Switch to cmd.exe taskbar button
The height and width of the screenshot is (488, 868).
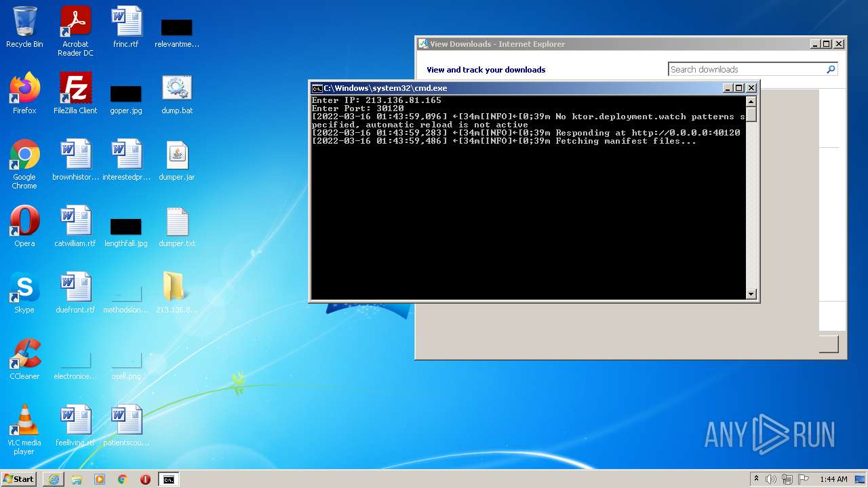(168, 479)
